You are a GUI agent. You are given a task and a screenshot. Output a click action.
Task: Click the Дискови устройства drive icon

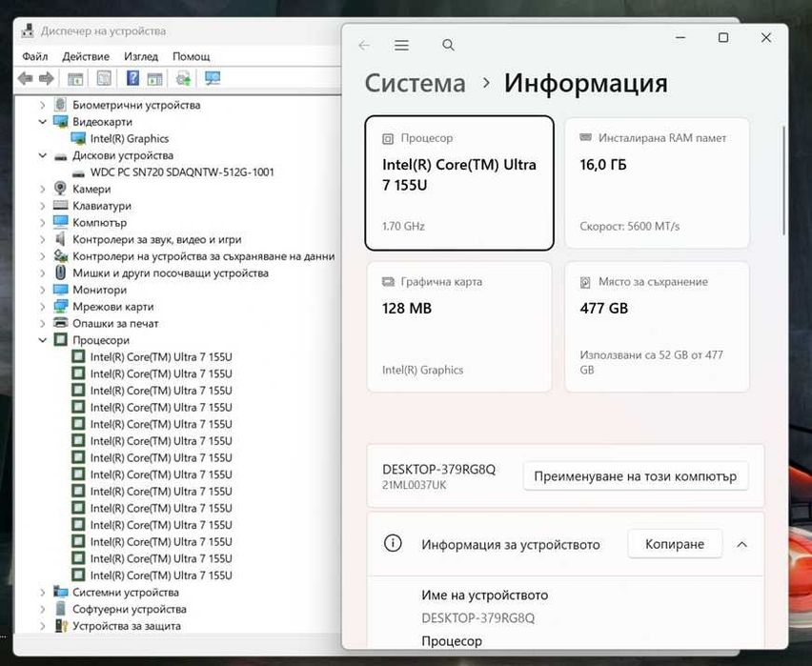(61, 156)
